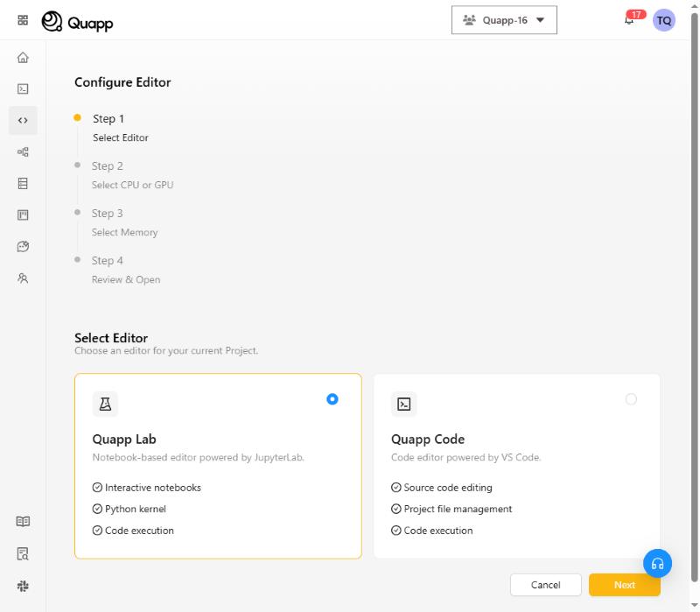
Task: Open the apps grid menu icon
Action: click(23, 20)
